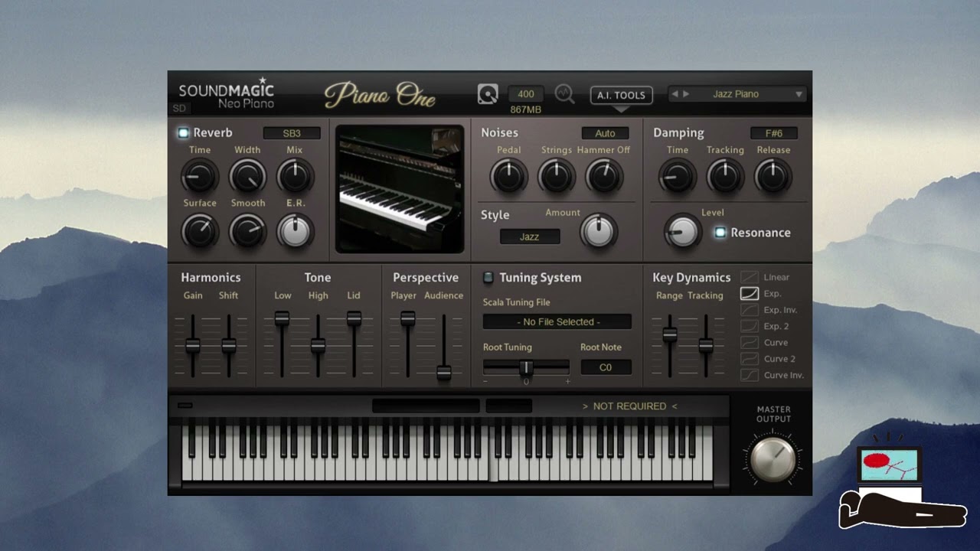The image size is (980, 551).
Task: Enable the Tuning System toggle
Action: tap(488, 277)
